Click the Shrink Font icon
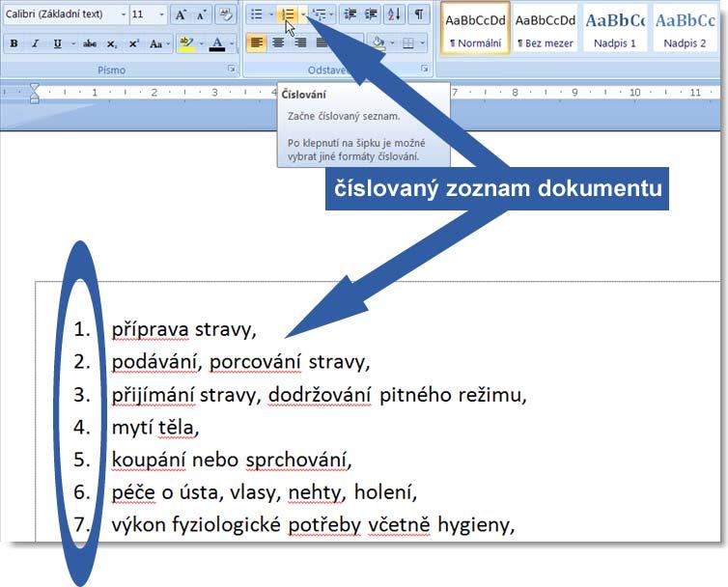This screenshot has height=587, width=728. tap(202, 14)
